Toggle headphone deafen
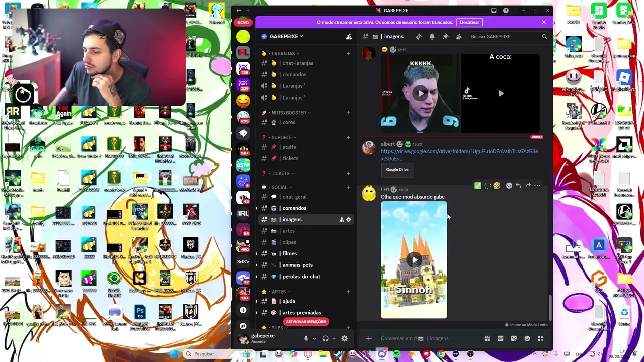The height and width of the screenshot is (362, 644). pos(325,339)
